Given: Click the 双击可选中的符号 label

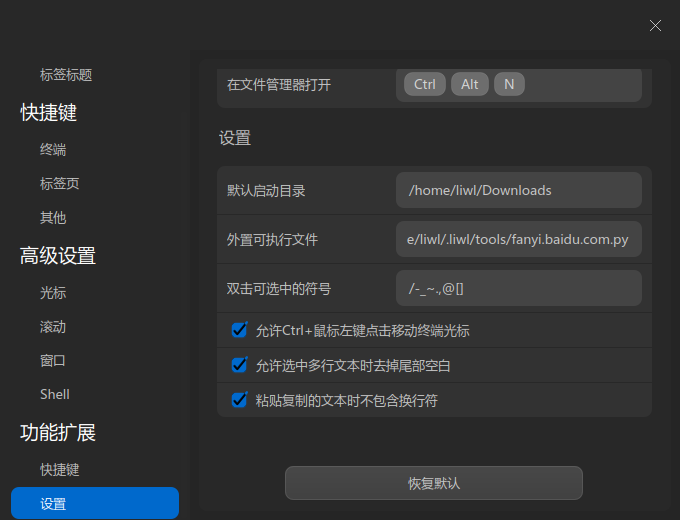Looking at the screenshot, I should [x=279, y=288].
